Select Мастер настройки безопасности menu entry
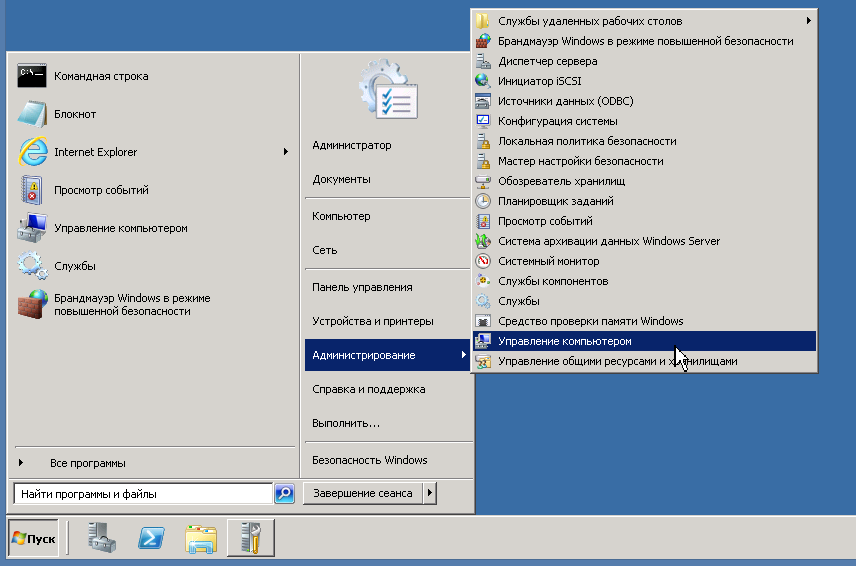856x566 pixels. point(645,161)
